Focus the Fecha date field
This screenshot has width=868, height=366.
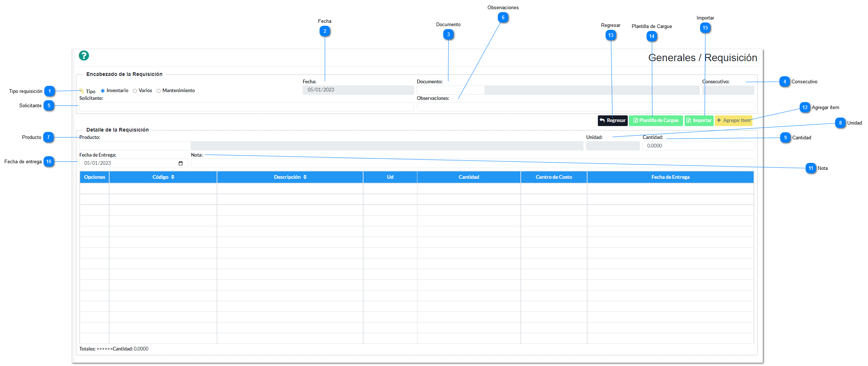tap(358, 90)
